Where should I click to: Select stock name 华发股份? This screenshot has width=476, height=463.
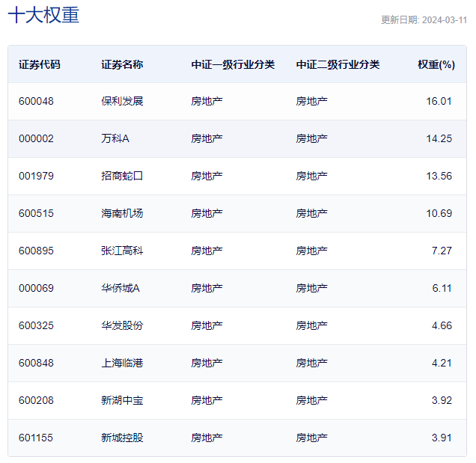coord(122,325)
